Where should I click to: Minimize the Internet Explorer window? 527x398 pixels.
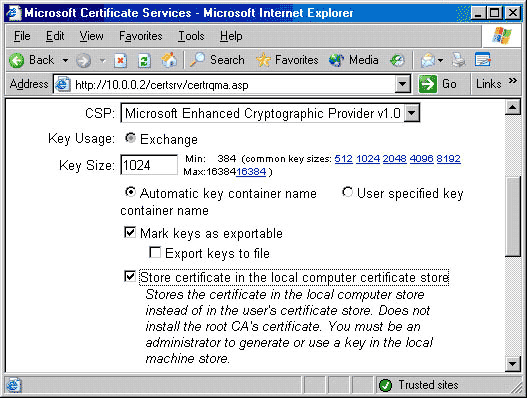point(478,13)
